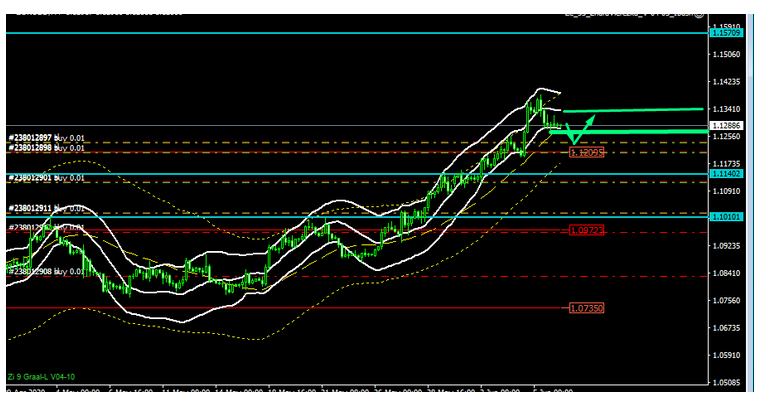
Task: Click the cyan 1.10101 price tag
Action: 725,216
